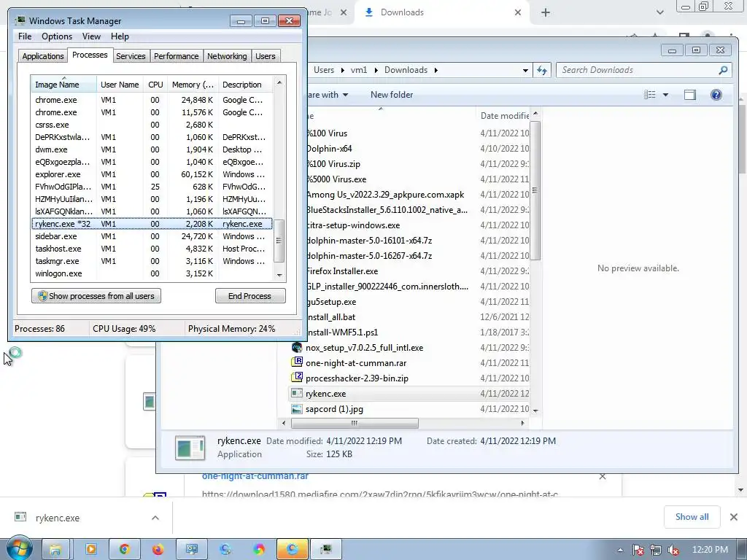Image resolution: width=747 pixels, height=560 pixels.
Task: Click the refresh button beside address bar
Action: pyautogui.click(x=542, y=70)
